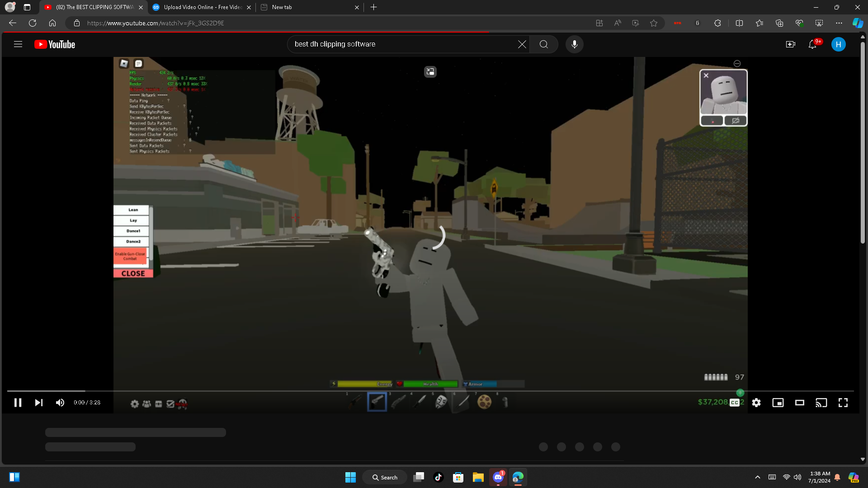Open the Windows taskbar Search box
Viewport: 868px width, 488px height.
(x=385, y=477)
